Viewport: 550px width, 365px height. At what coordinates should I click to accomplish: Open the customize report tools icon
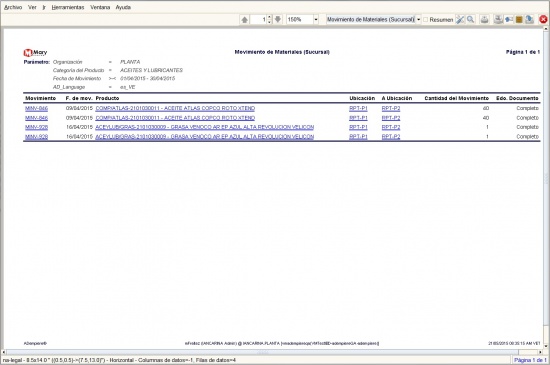(460, 20)
